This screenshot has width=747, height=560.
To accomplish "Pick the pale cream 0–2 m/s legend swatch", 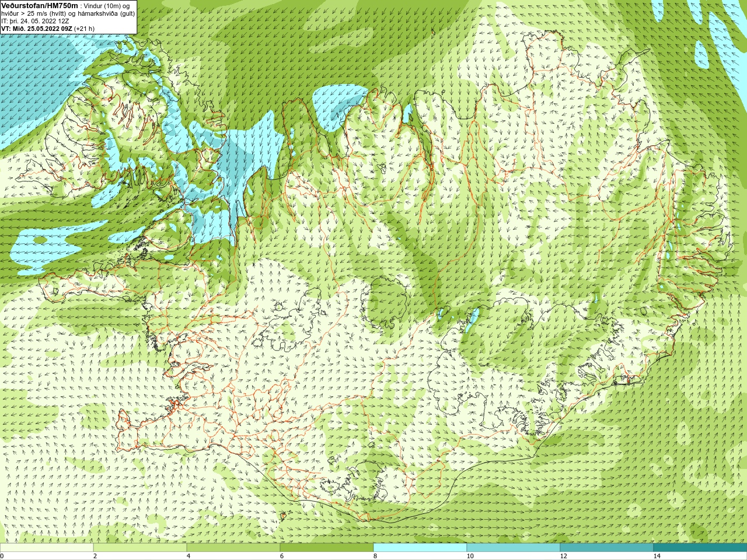I will (x=47, y=548).
